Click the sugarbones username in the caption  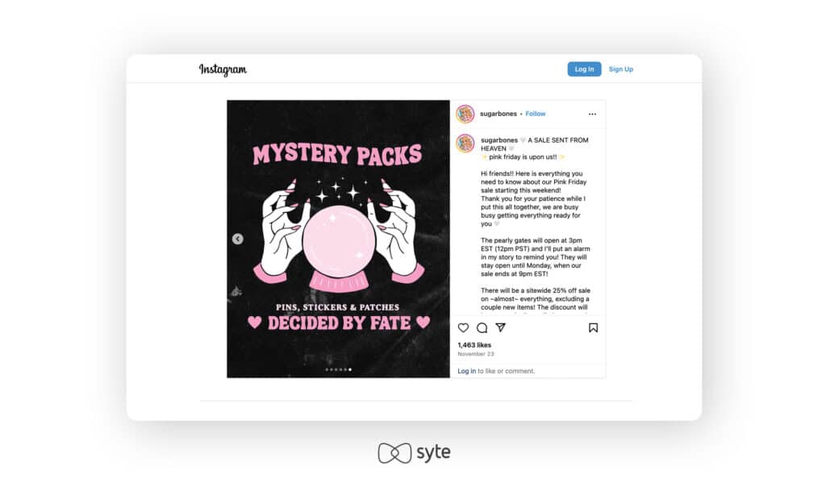coord(499,140)
